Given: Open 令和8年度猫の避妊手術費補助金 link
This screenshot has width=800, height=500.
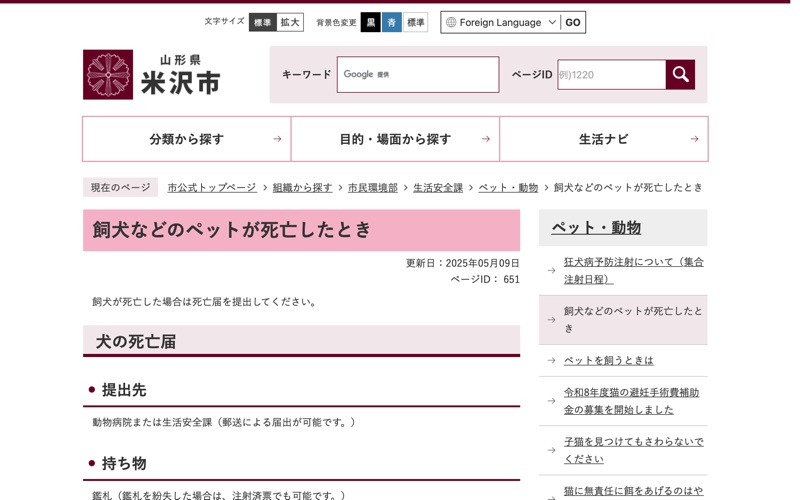Looking at the screenshot, I should [x=632, y=401].
